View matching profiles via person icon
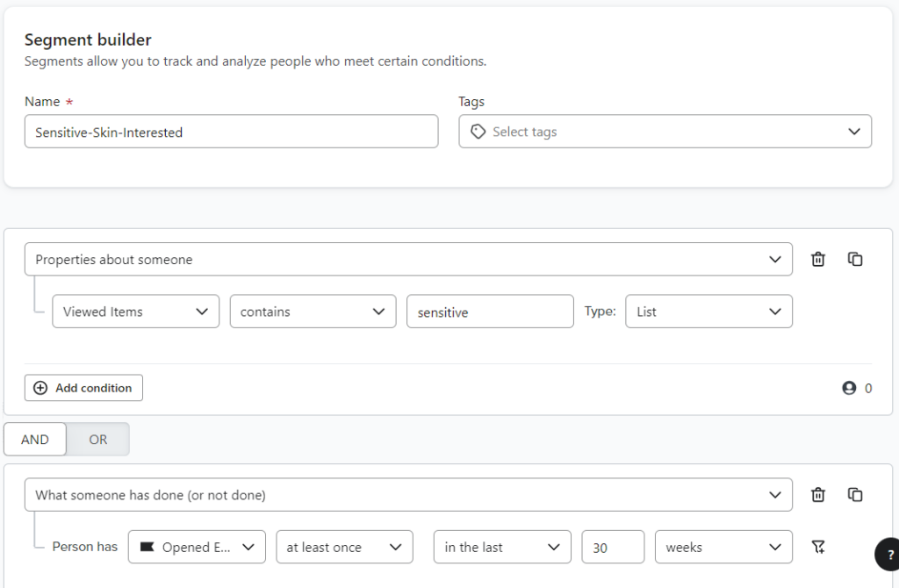This screenshot has width=899, height=588. tap(850, 387)
